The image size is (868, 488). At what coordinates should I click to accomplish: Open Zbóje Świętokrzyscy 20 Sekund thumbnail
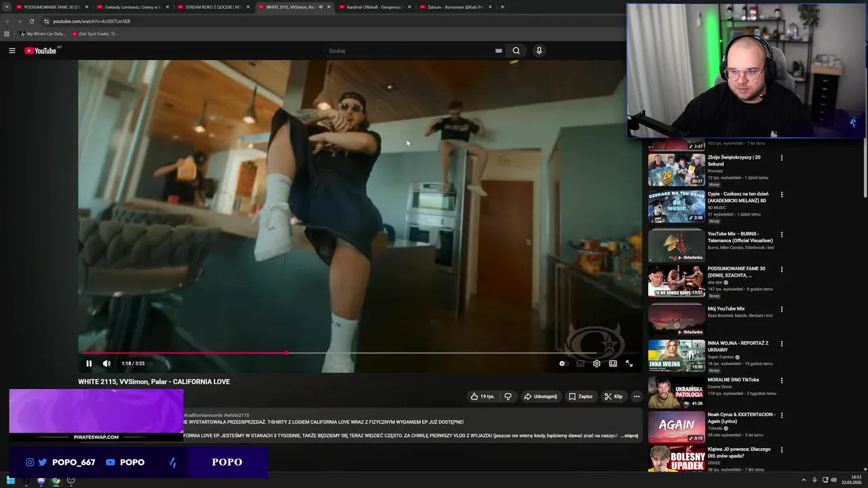[676, 169]
